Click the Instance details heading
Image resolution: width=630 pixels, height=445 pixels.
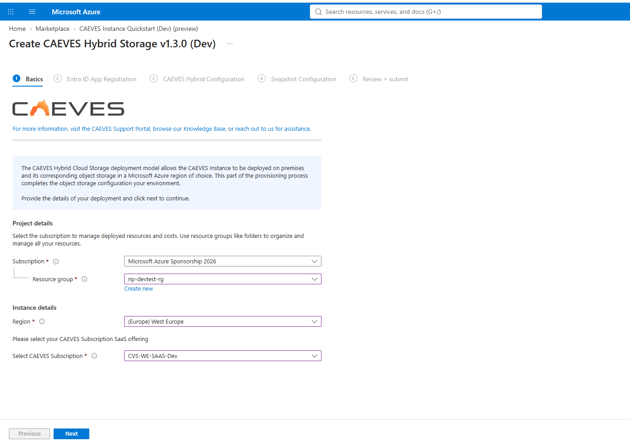tap(34, 308)
